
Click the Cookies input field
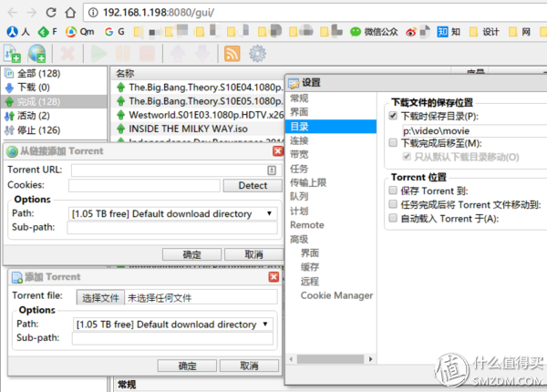coord(144,186)
